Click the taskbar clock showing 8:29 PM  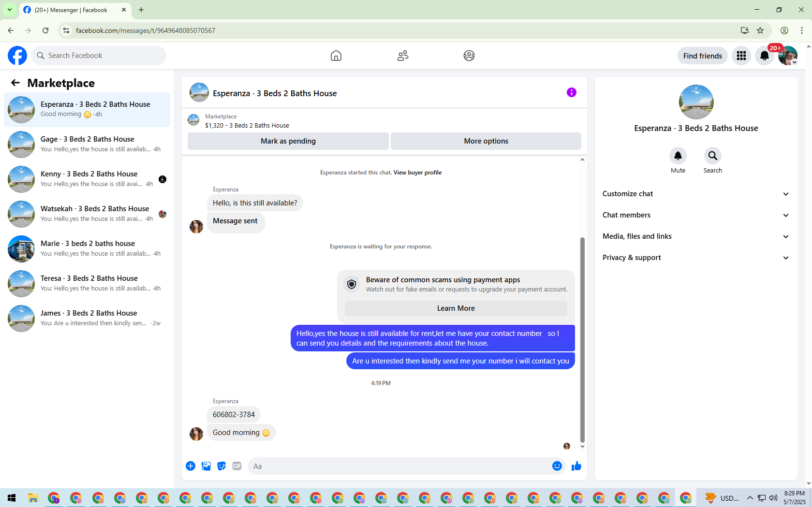[x=794, y=498]
